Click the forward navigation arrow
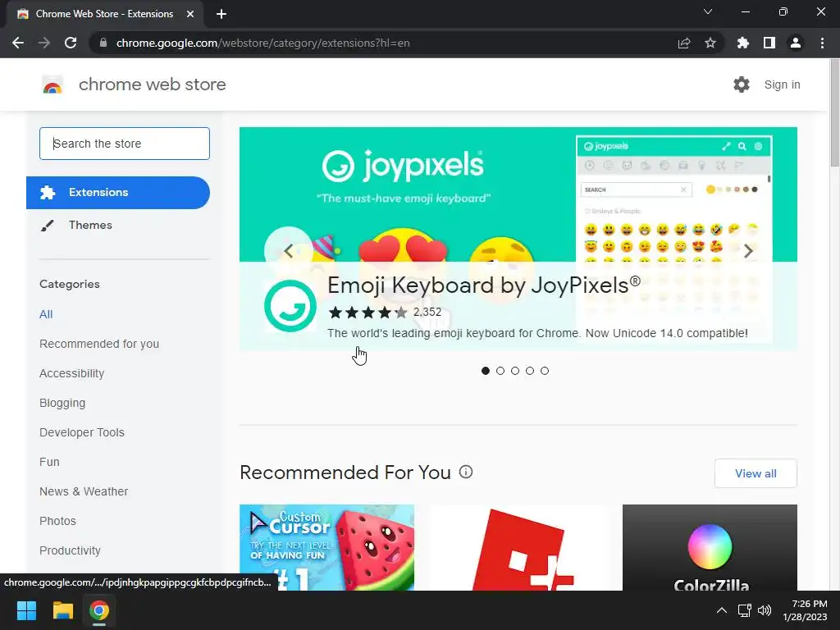Viewport: 840px width, 630px height. (44, 43)
